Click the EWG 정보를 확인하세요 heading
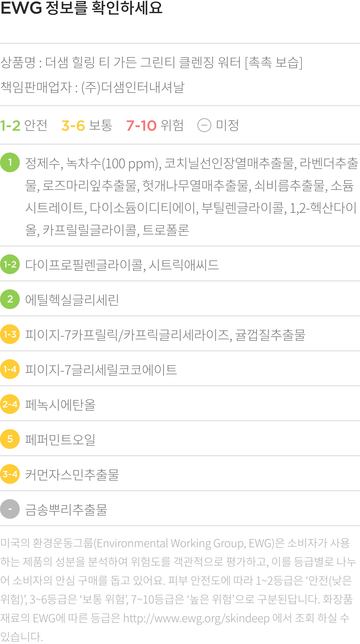Screen dimensions: 360x644 (81, 8)
